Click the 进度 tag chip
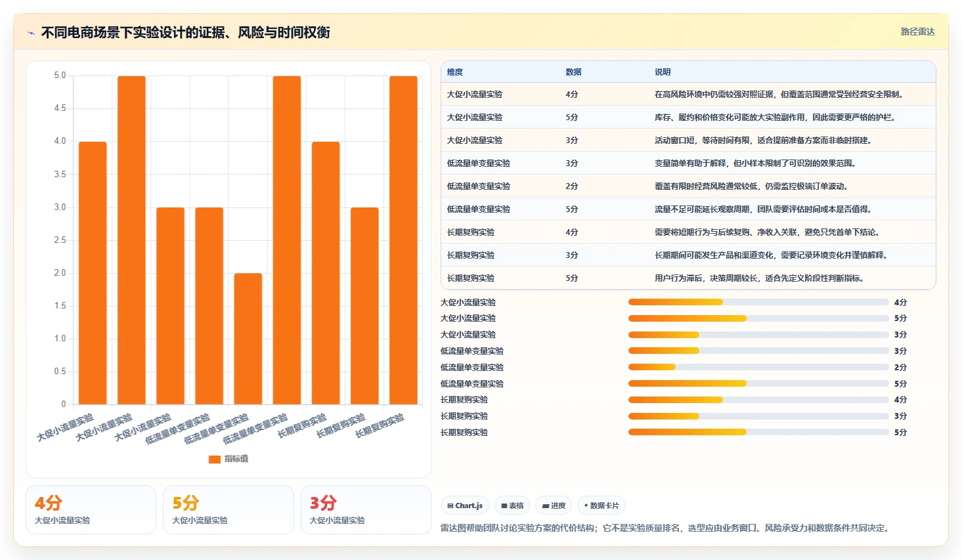 pyautogui.click(x=554, y=506)
